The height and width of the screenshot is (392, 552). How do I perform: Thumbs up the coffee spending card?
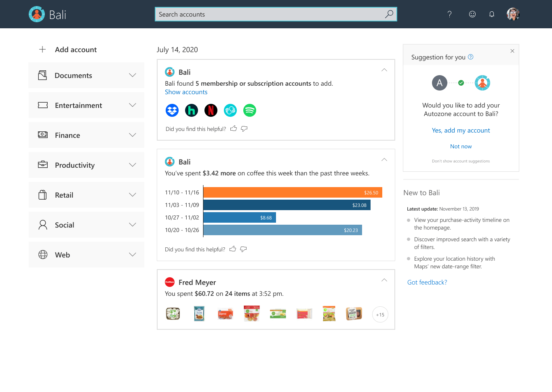[233, 249]
